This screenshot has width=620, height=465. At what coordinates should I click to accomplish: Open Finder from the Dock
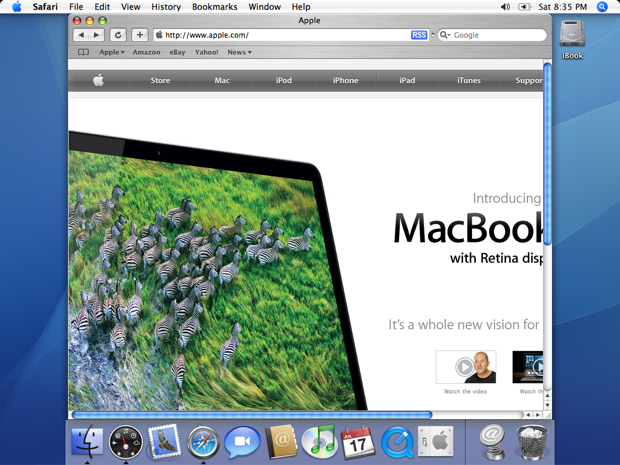tap(87, 442)
